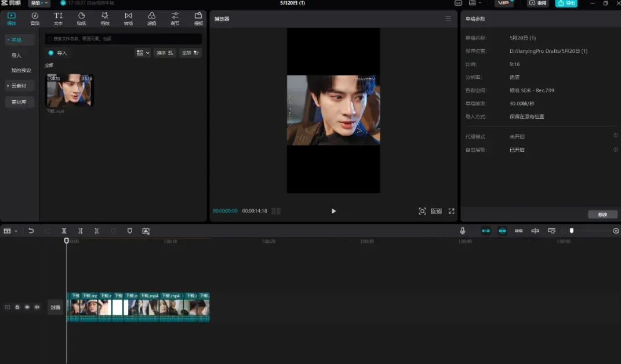The width and height of the screenshot is (621, 364).
Task: Click the microphone record voiceover icon
Action: click(x=463, y=231)
